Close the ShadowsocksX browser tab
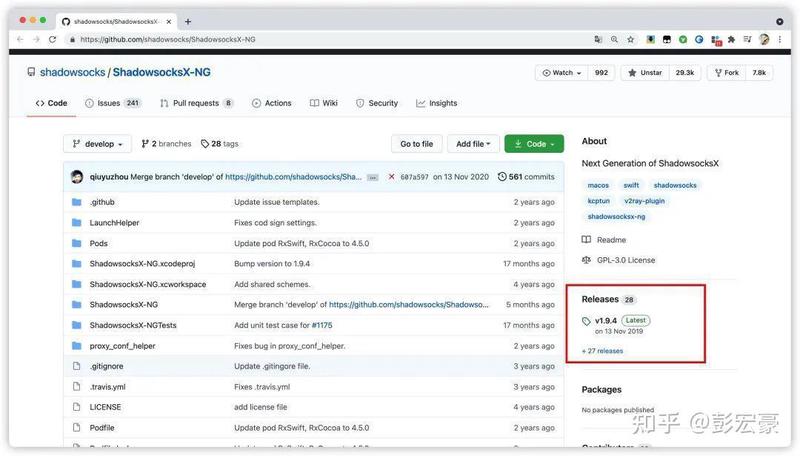 click(169, 21)
